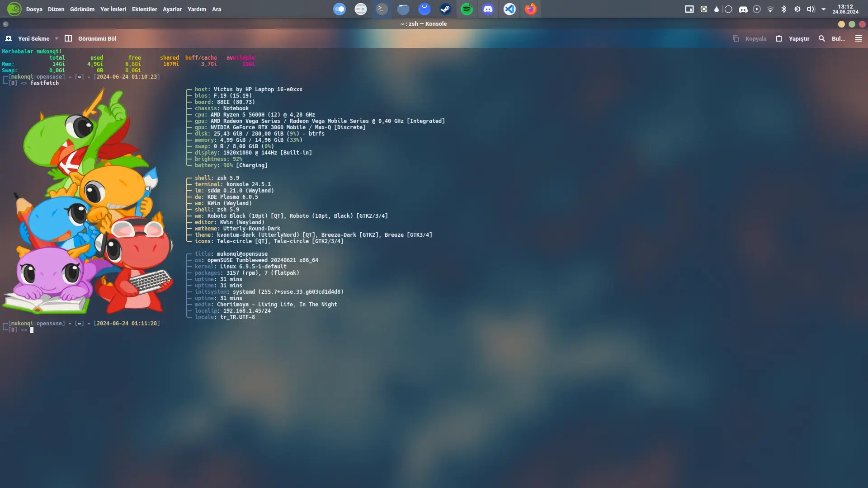This screenshot has height=488, width=868.
Task: Click the 'de: KDE Plasma 6.0.5' line
Action: 226,197
